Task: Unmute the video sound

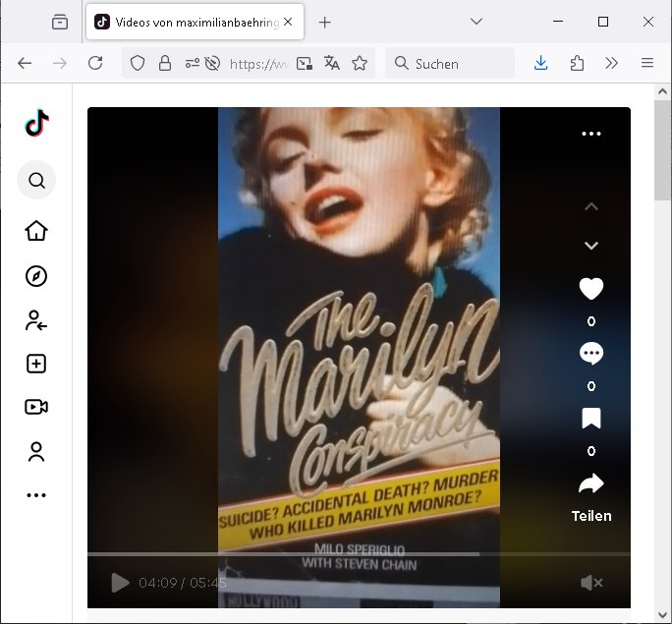Action: tap(591, 583)
